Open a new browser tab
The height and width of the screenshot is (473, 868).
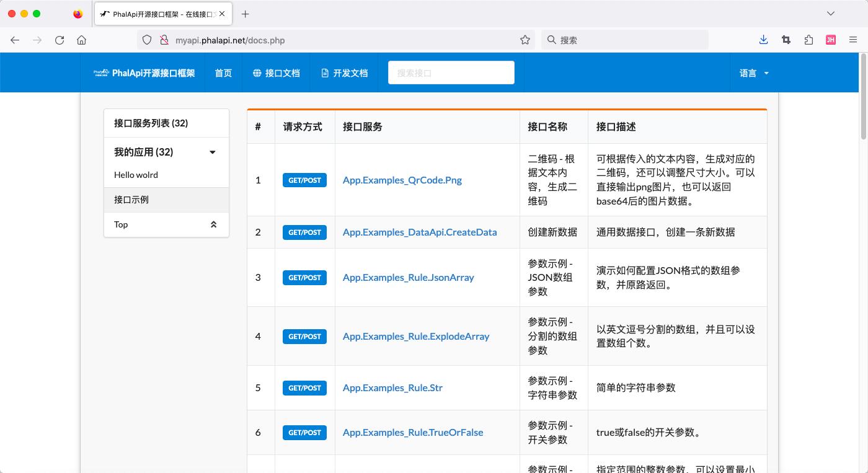point(246,14)
